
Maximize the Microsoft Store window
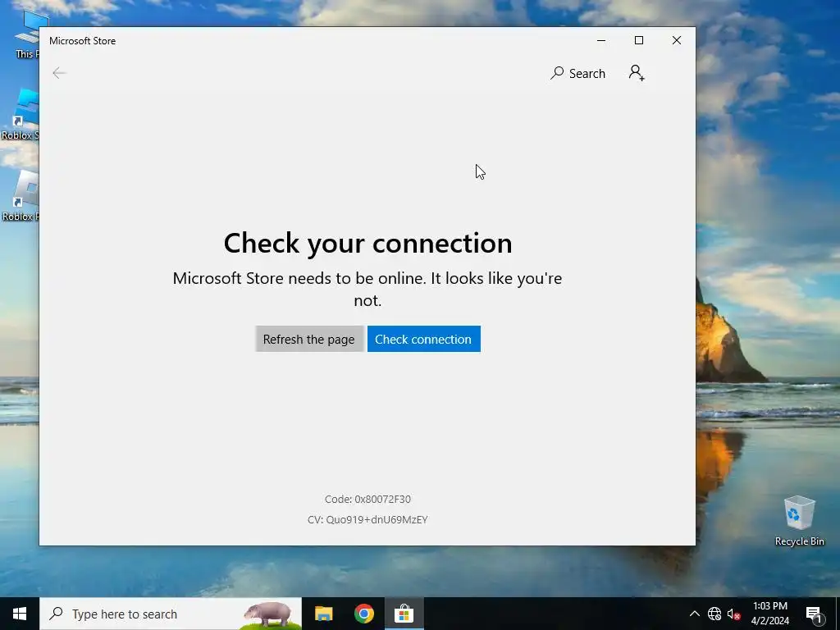tap(638, 41)
